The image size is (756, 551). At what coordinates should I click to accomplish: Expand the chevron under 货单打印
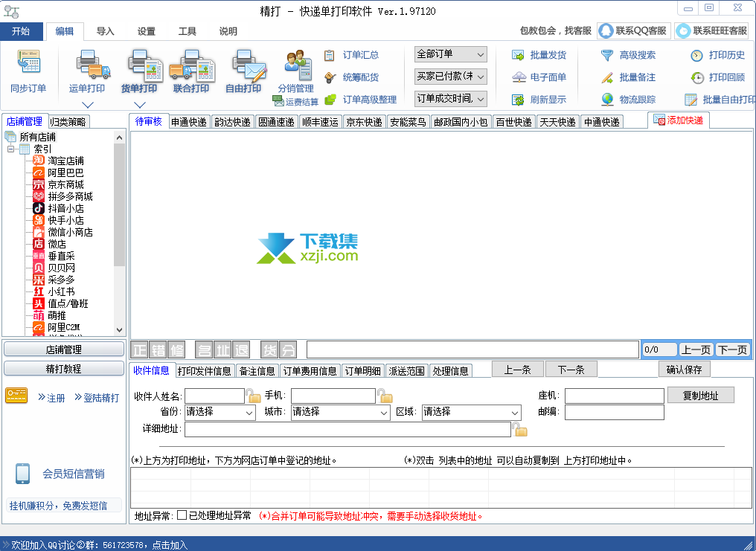click(x=140, y=105)
